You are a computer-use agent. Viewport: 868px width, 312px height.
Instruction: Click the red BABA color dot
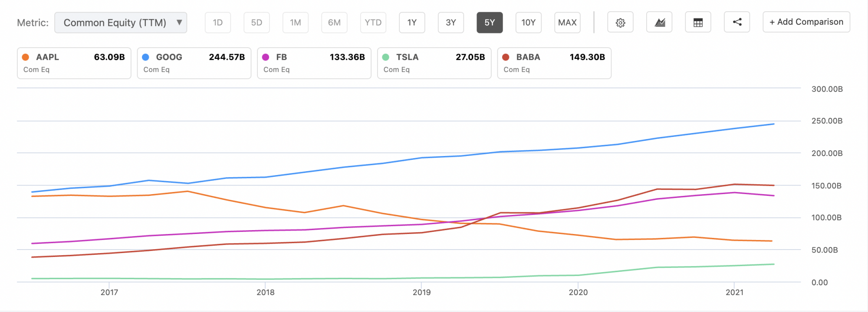click(506, 57)
